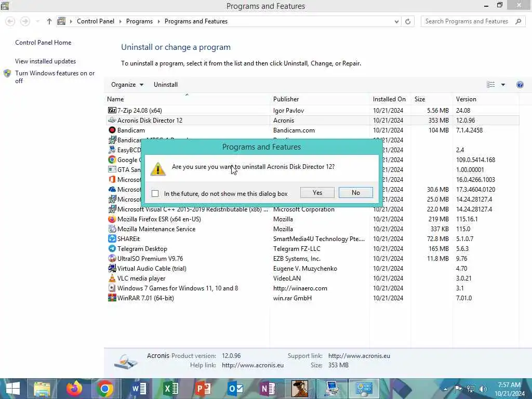This screenshot has width=532, height=399.
Task: Click the Acronis Disk Director 12 list icon
Action: [112, 120]
